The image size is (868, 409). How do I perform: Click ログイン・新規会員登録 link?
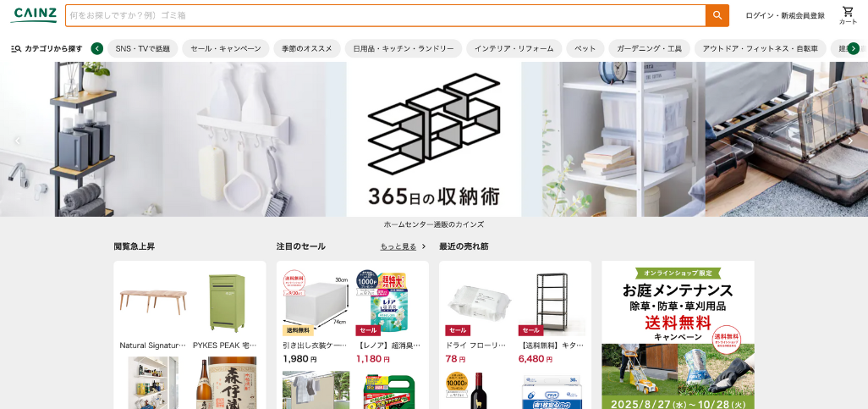[785, 15]
